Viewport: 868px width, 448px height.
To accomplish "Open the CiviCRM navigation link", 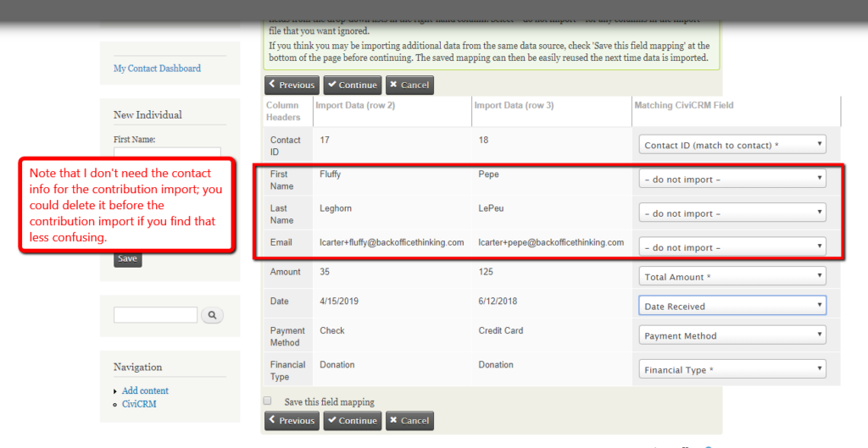I will [139, 404].
